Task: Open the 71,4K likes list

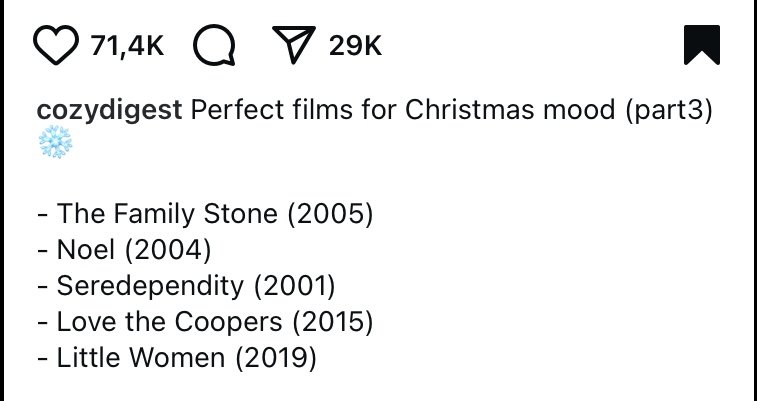Action: point(127,46)
